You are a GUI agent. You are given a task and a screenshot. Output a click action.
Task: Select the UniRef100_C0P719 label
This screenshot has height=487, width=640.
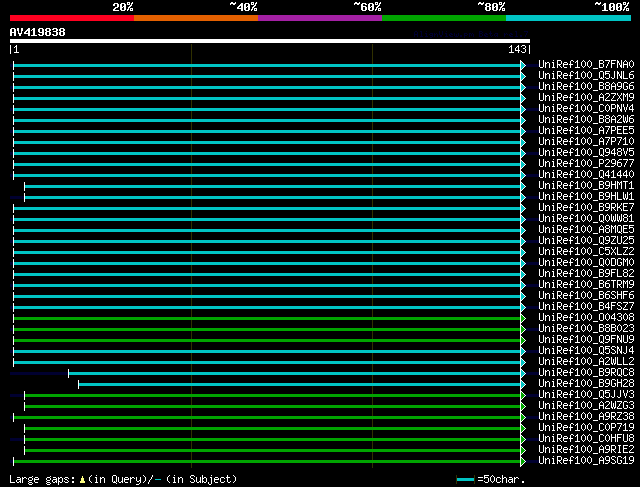point(586,428)
